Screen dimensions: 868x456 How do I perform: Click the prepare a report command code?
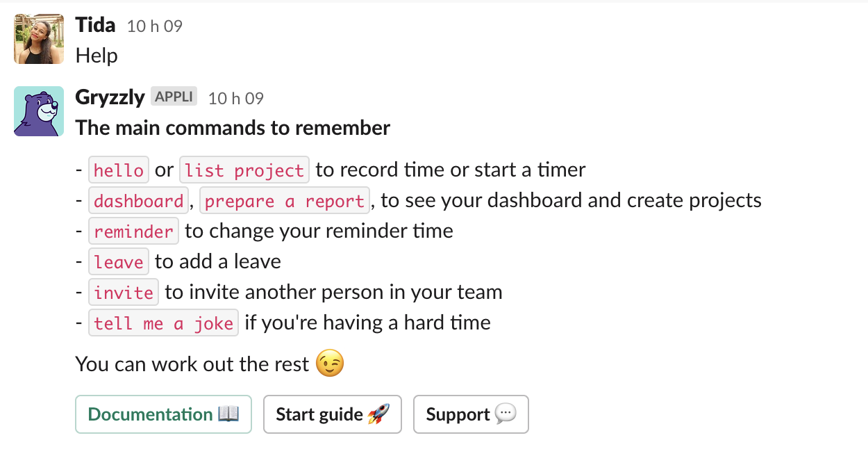point(285,201)
